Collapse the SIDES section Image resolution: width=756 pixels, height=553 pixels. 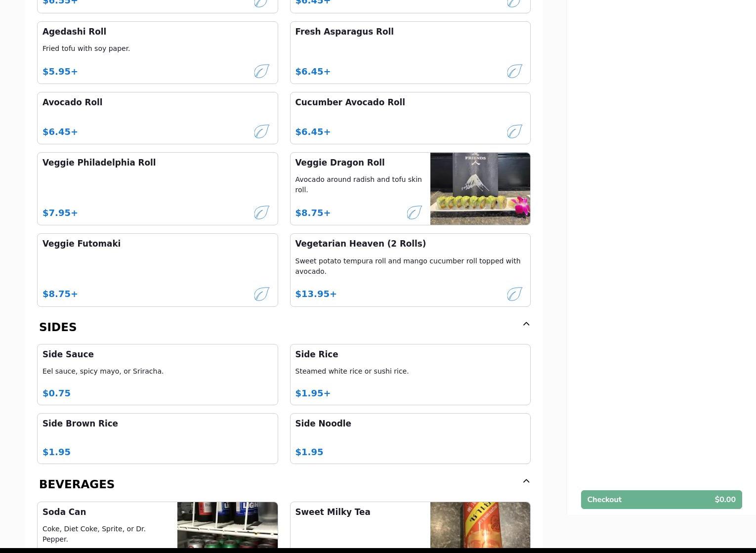[x=526, y=324]
